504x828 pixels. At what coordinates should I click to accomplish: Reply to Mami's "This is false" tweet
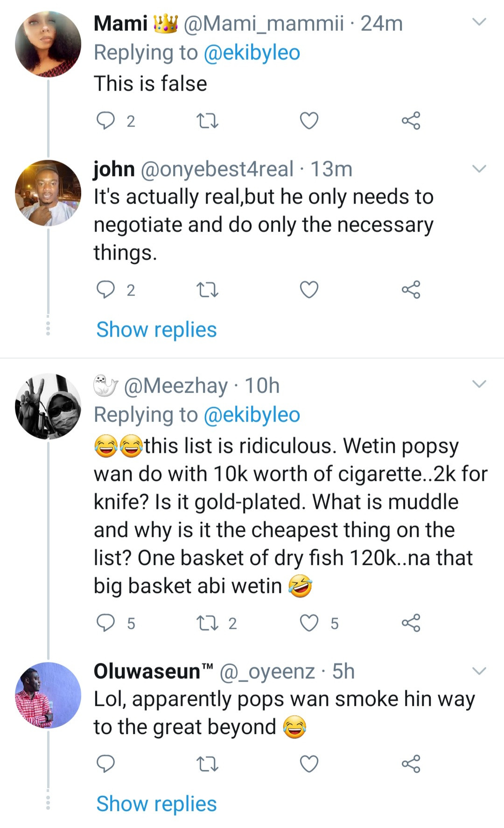tap(105, 121)
